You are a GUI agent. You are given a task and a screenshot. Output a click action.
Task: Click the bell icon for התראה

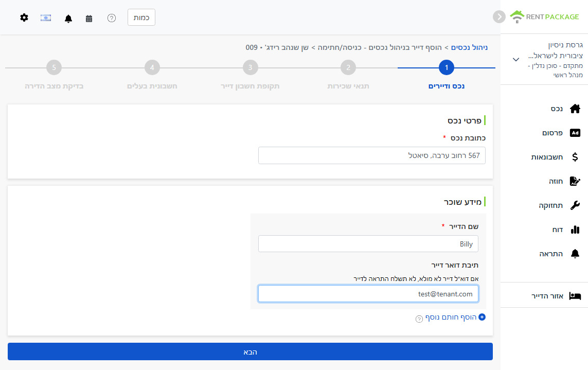tap(575, 254)
